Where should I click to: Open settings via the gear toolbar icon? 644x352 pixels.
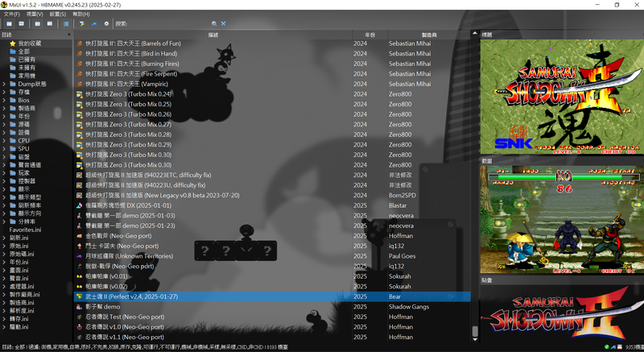pyautogui.click(x=106, y=24)
